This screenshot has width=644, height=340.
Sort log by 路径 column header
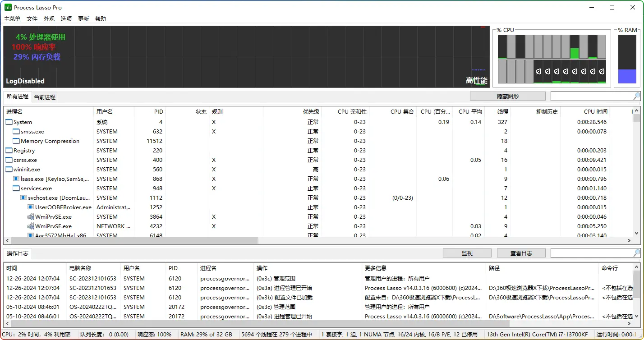coord(543,268)
